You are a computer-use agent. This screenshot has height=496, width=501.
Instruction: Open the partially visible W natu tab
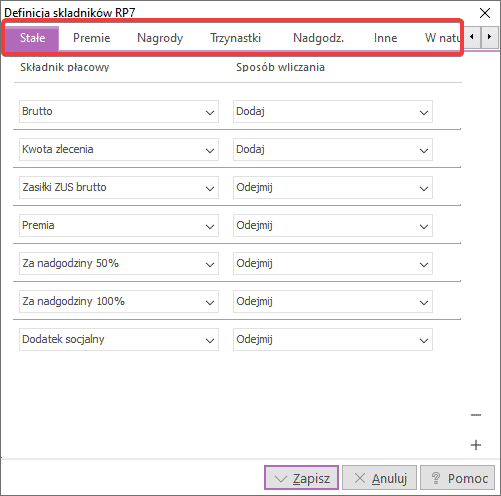(x=442, y=38)
